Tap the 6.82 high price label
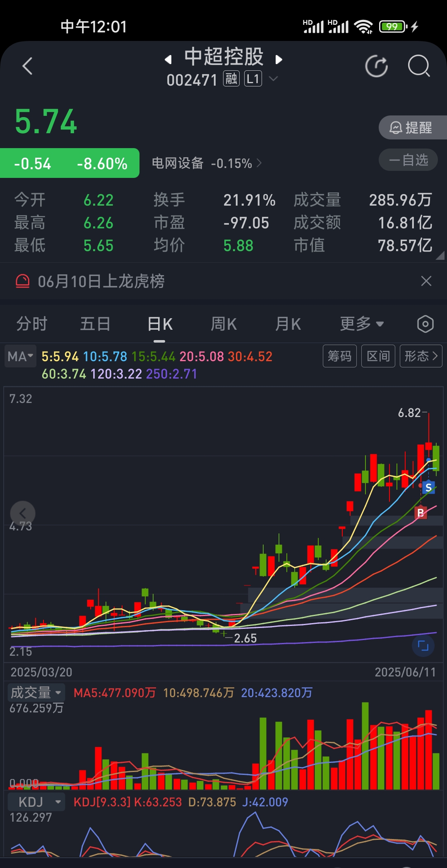This screenshot has width=447, height=868. [409, 413]
